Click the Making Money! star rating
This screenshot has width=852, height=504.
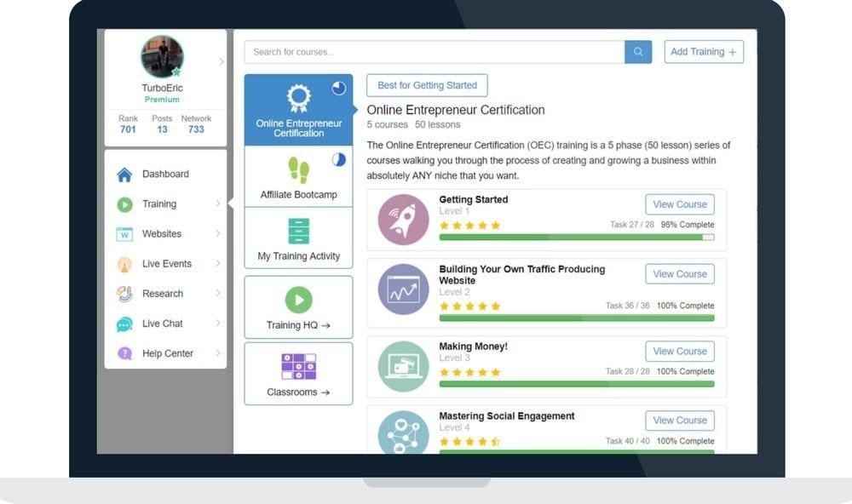pyautogui.click(x=469, y=372)
